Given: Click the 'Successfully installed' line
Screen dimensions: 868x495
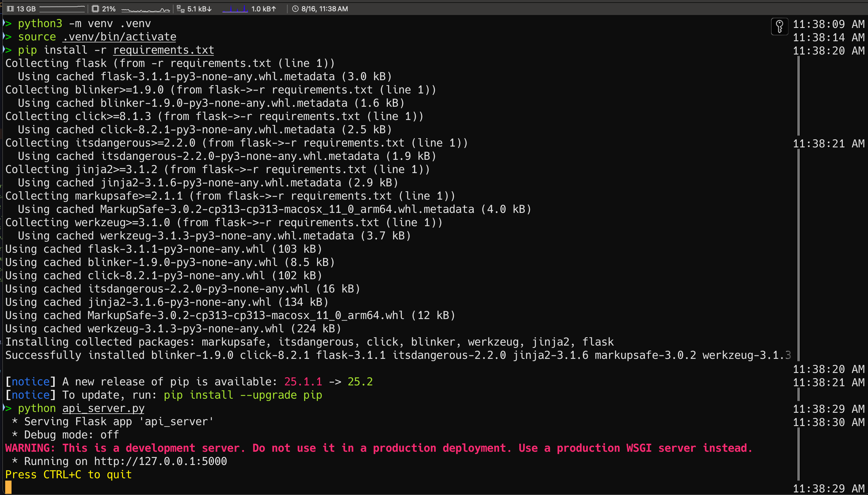Looking at the screenshot, I should pyautogui.click(x=398, y=355).
